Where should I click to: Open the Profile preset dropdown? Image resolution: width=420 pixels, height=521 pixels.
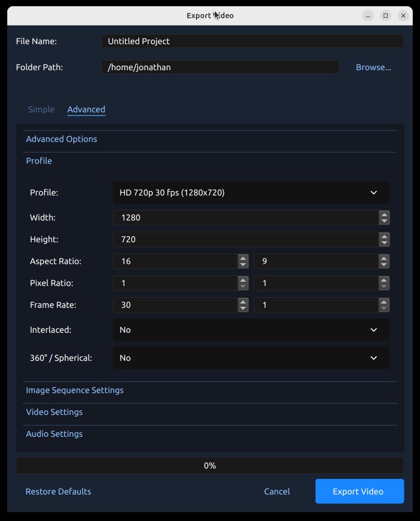(251, 192)
